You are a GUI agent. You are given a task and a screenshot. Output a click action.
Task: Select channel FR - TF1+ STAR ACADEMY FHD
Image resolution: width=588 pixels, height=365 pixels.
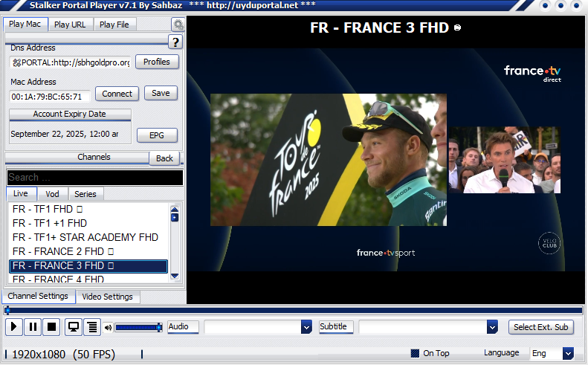88,237
